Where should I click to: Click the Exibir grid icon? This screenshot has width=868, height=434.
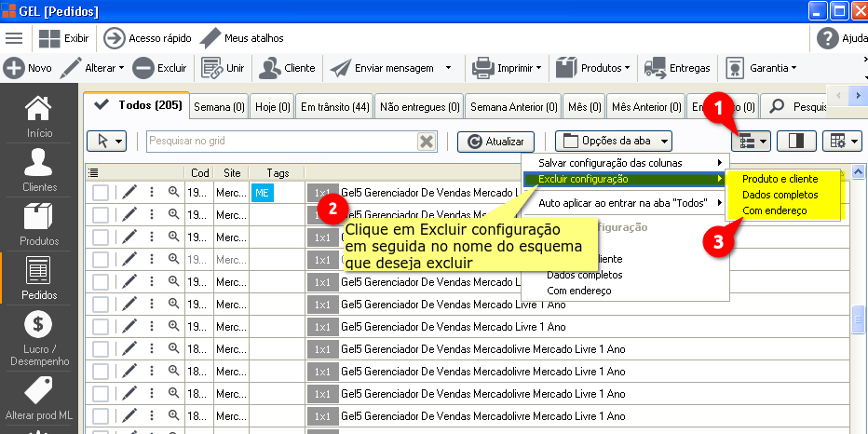[49, 38]
